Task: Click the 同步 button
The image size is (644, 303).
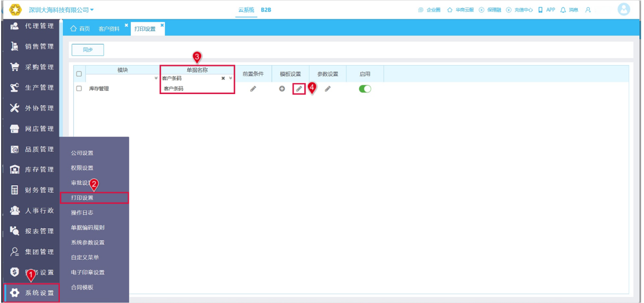Action: [88, 50]
